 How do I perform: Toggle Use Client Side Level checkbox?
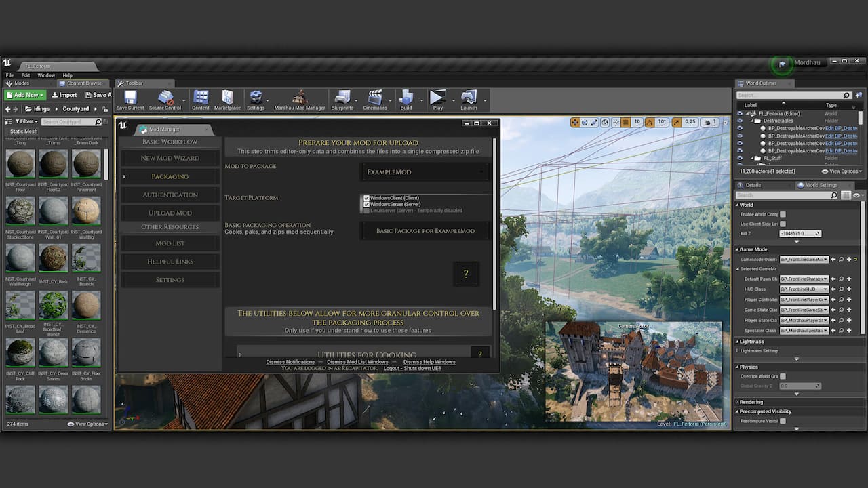click(x=783, y=224)
